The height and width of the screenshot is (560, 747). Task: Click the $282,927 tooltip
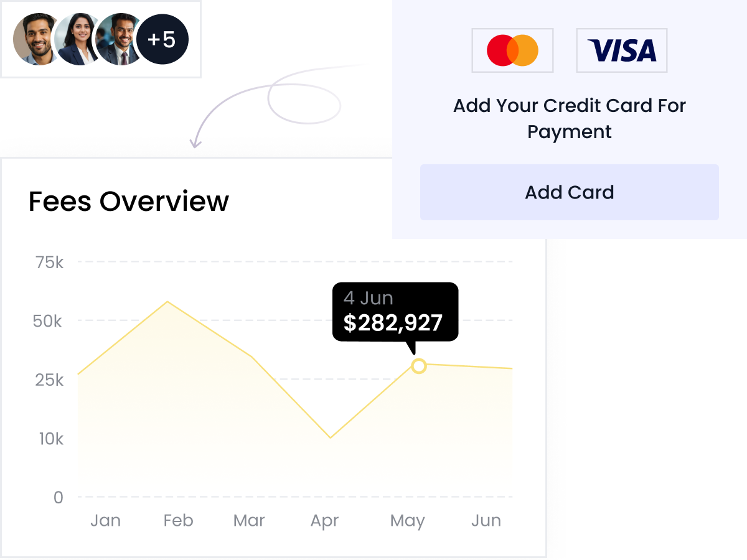[395, 312]
